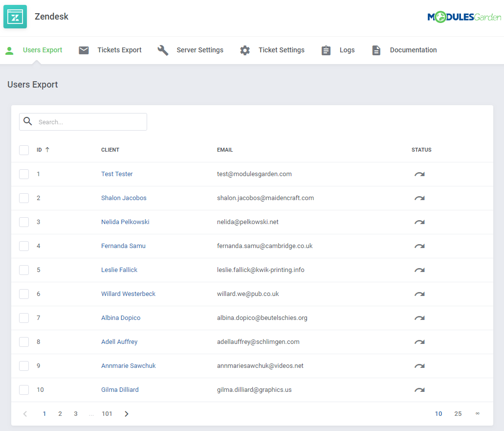Sort table by STATUS column header
This screenshot has height=431, width=504.
pyautogui.click(x=421, y=150)
